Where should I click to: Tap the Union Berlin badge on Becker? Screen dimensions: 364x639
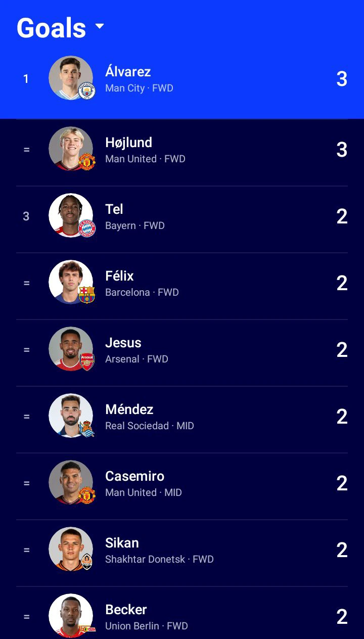coord(87,629)
